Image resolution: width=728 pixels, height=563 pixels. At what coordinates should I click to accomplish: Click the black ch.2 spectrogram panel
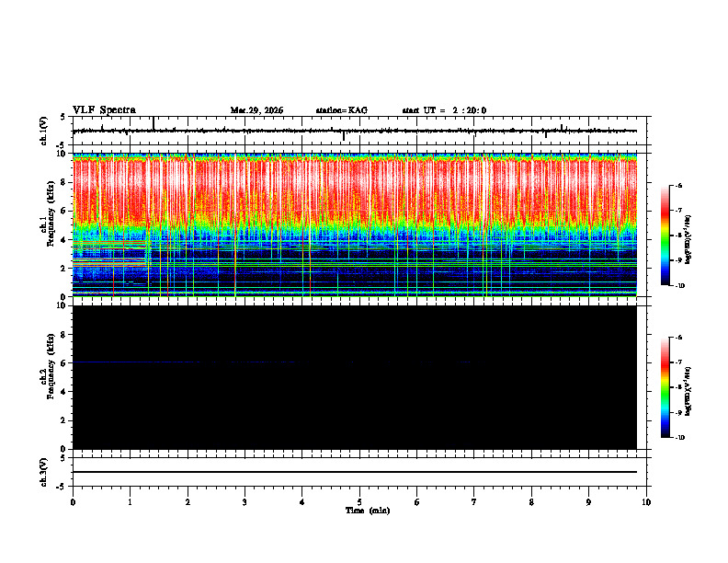click(355, 377)
